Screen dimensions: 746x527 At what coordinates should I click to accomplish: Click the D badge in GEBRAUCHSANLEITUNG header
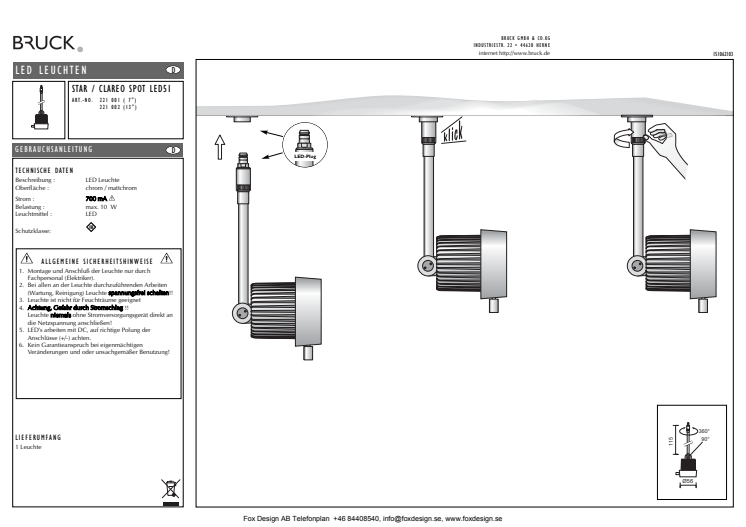coord(173,150)
